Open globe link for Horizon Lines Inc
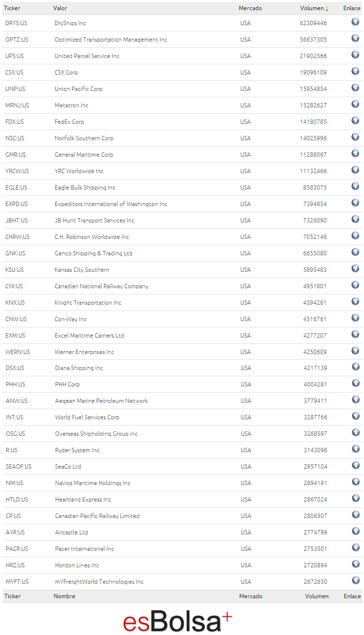The width and height of the screenshot is (364, 635). pyautogui.click(x=356, y=564)
